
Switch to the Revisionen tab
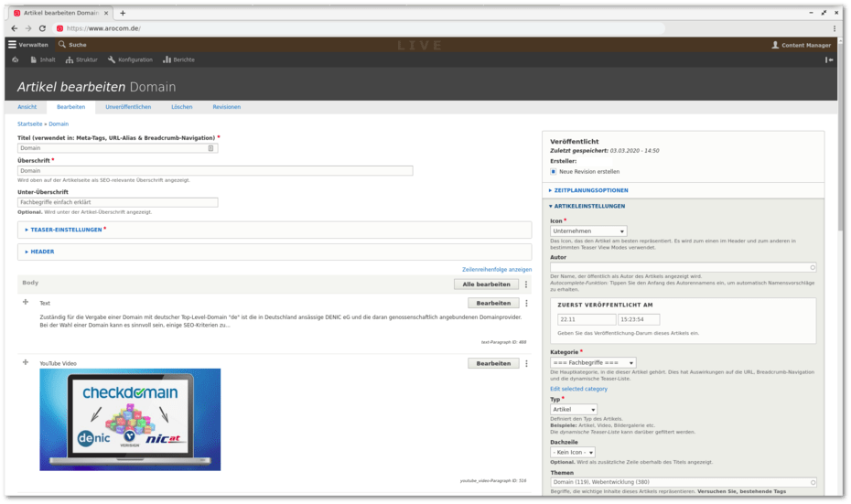227,107
